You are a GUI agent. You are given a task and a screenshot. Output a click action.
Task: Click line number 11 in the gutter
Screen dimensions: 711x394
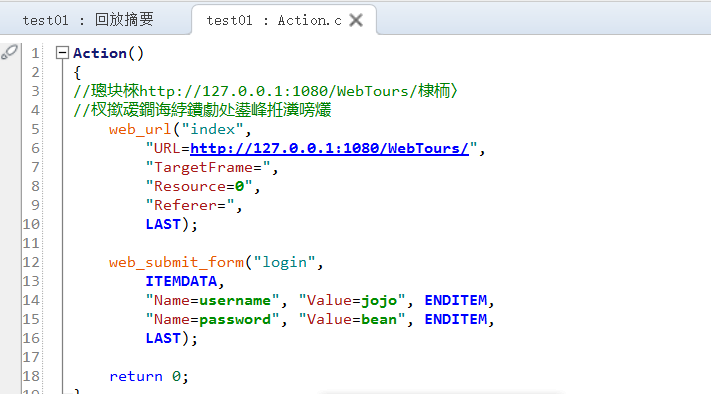31,243
